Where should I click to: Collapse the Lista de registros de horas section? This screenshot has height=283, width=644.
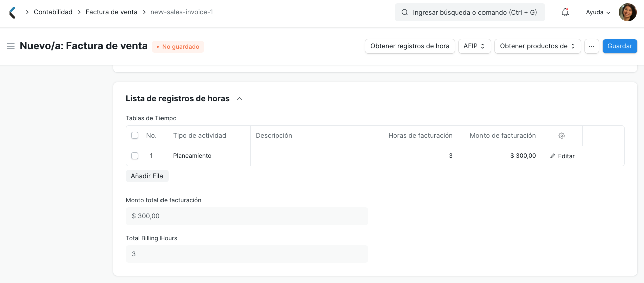pyautogui.click(x=239, y=99)
